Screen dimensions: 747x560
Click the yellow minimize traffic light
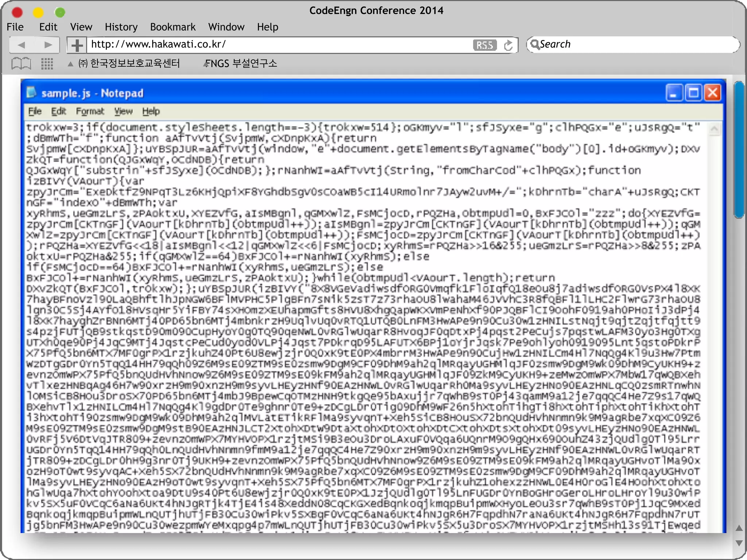coord(38,12)
